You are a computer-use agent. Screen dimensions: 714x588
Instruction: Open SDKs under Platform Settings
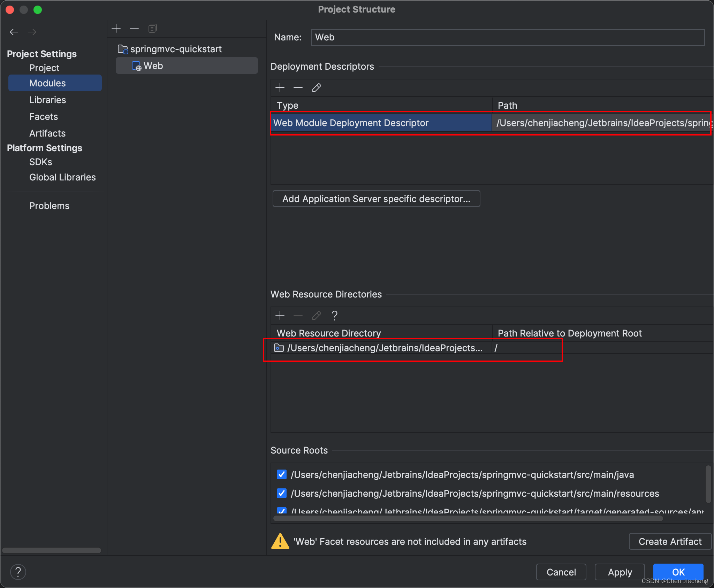[41, 162]
